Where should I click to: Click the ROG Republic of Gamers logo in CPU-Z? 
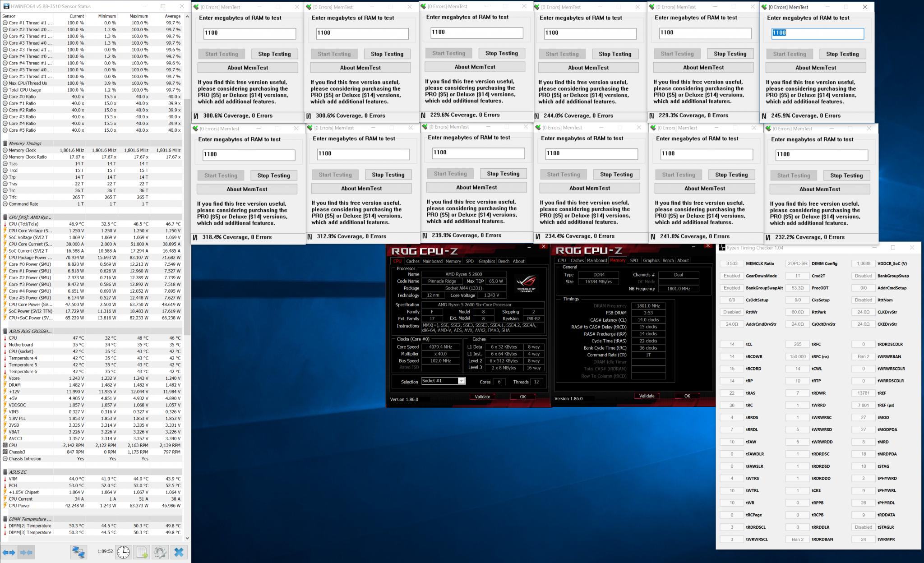(526, 284)
